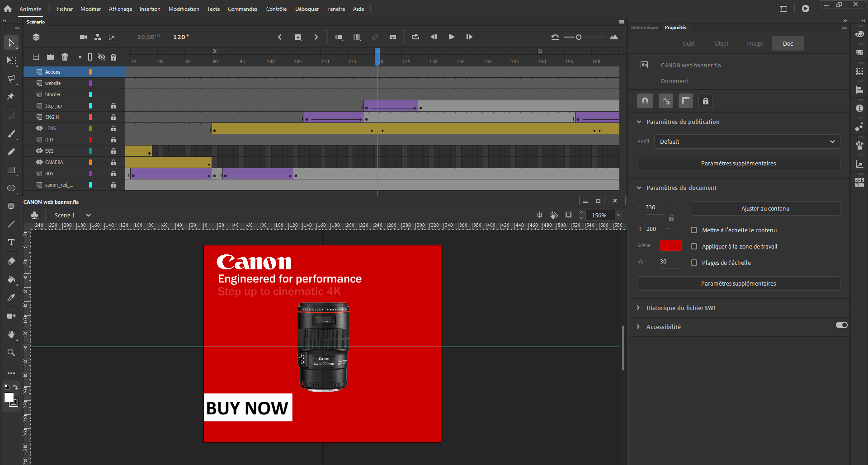
Task: Enable Appliquer à la zone de travail
Action: (694, 246)
